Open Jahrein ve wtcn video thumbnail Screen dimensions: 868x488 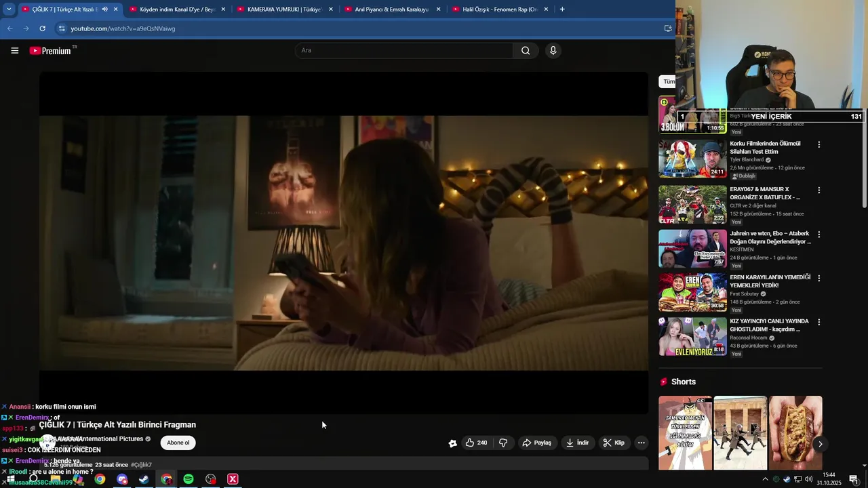(692, 248)
